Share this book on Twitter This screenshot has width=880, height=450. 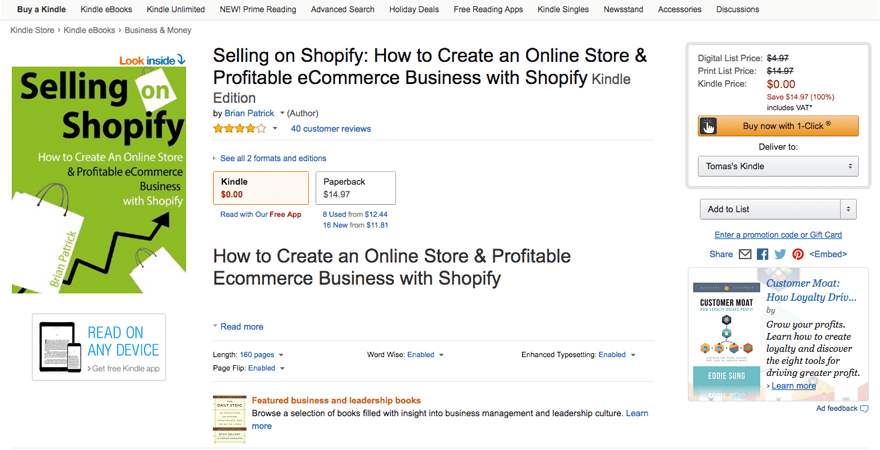click(x=780, y=254)
